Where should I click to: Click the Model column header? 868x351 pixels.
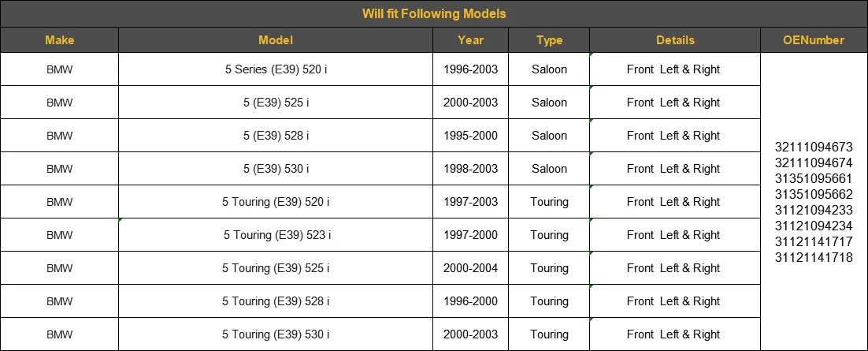[276, 40]
